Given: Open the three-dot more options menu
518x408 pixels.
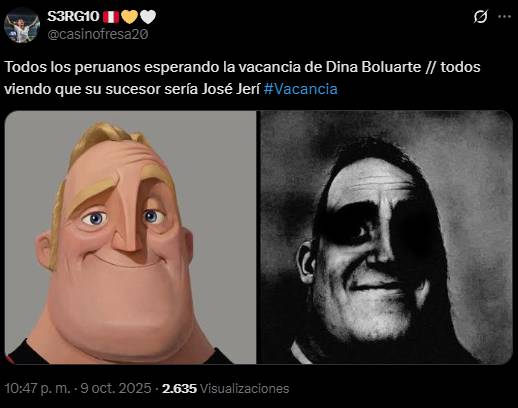Looking at the screenshot, I should click(504, 17).
